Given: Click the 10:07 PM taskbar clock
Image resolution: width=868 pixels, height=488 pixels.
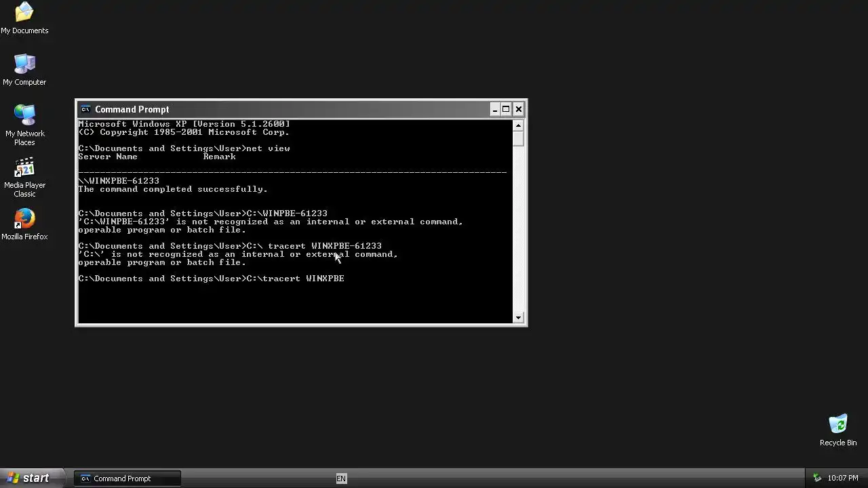Looking at the screenshot, I should tap(843, 478).
